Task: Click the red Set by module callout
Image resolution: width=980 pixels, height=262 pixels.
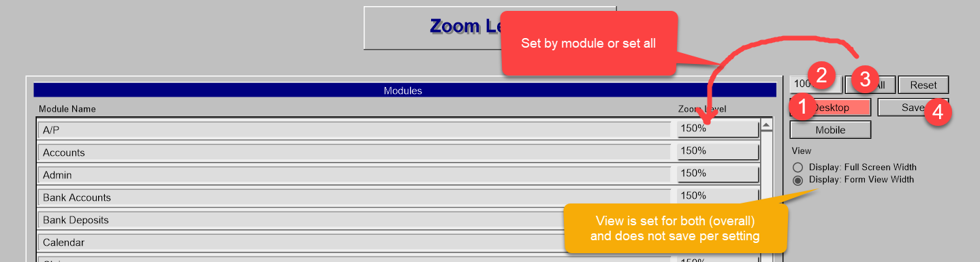Action: (589, 44)
